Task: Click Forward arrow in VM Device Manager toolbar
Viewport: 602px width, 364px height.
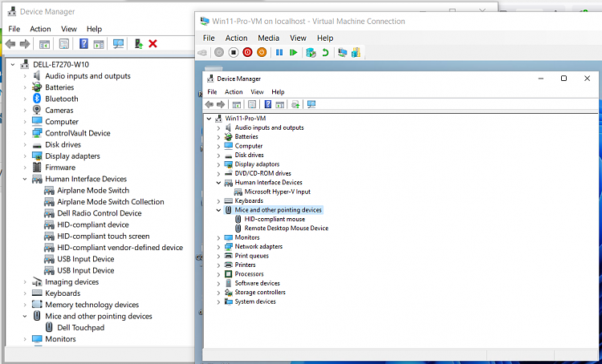Action: coord(221,104)
